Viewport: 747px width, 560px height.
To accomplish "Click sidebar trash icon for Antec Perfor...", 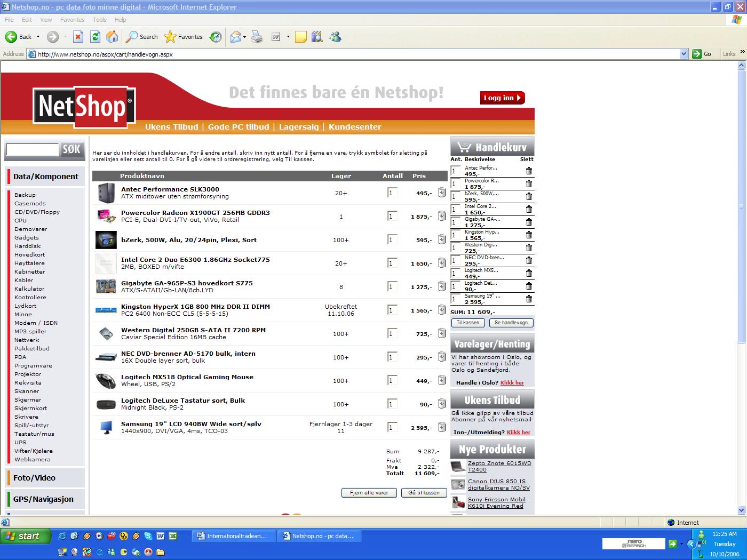I will [x=529, y=171].
